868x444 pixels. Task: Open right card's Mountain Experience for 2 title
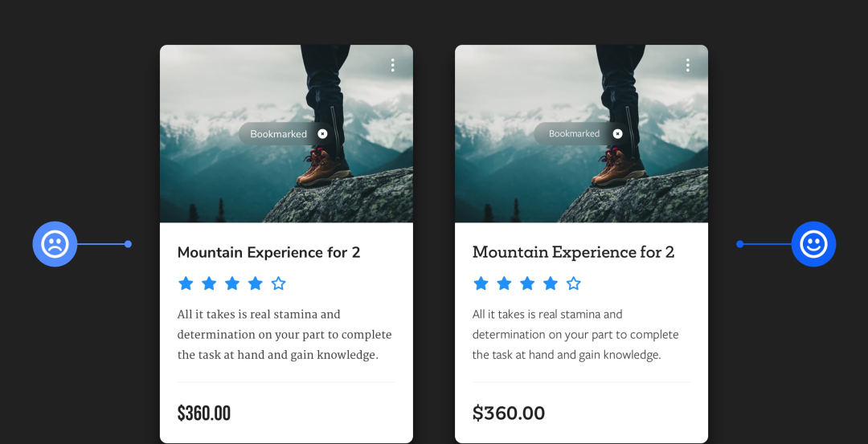pyautogui.click(x=573, y=252)
